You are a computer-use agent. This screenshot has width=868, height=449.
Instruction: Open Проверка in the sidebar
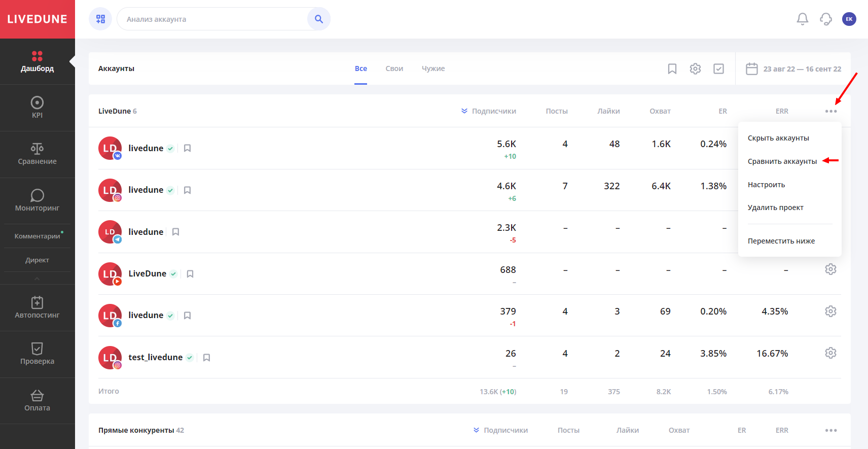(x=38, y=354)
